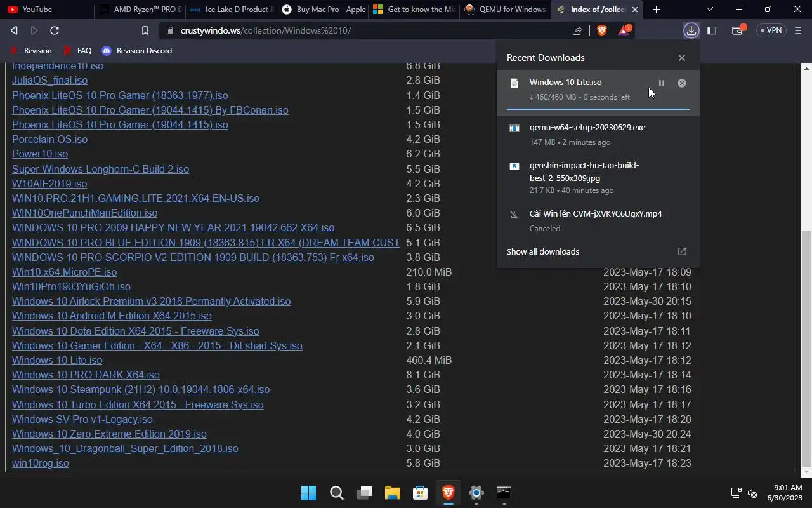812x508 pixels.
Task: Download Porcelain OS.iso
Action: 49,140
